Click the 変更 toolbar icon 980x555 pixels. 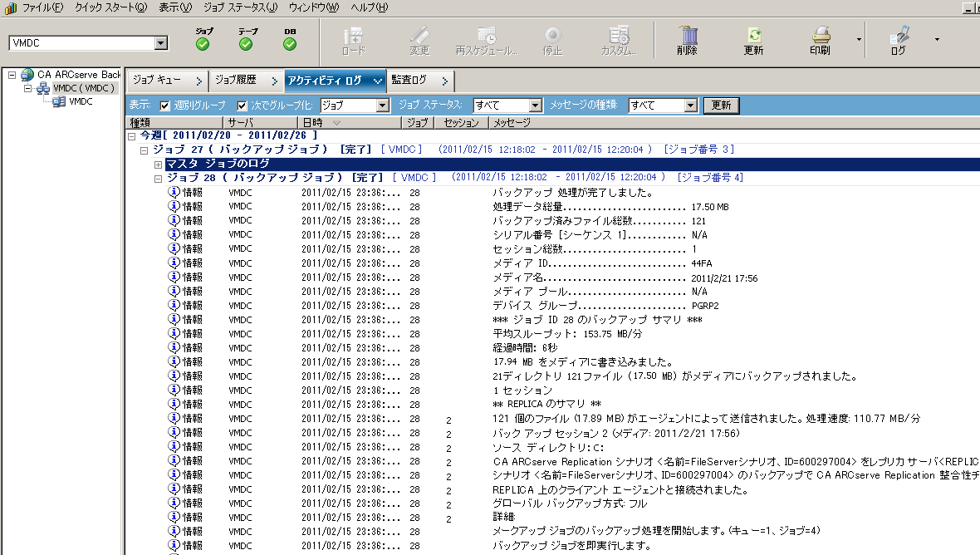point(419,35)
